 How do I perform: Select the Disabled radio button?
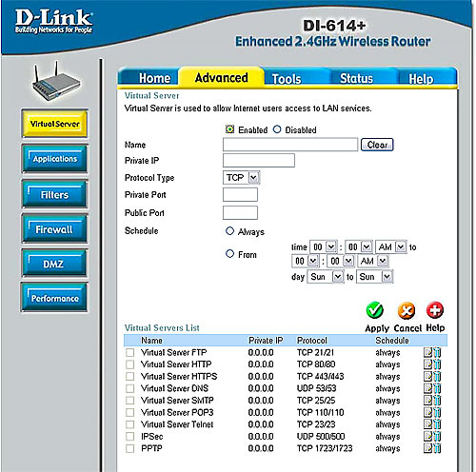point(277,129)
